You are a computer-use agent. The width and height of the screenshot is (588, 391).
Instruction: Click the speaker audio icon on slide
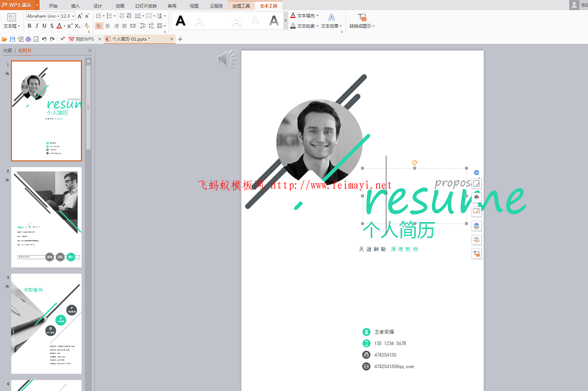(226, 59)
